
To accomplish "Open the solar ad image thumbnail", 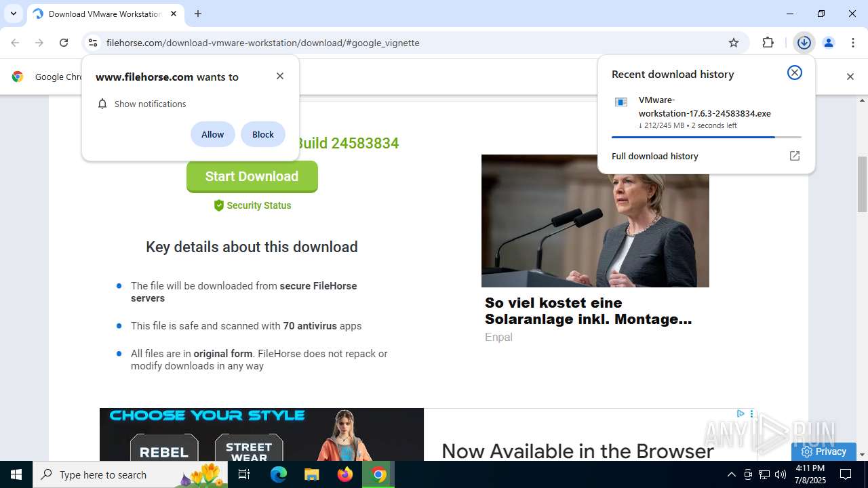I will click(595, 221).
